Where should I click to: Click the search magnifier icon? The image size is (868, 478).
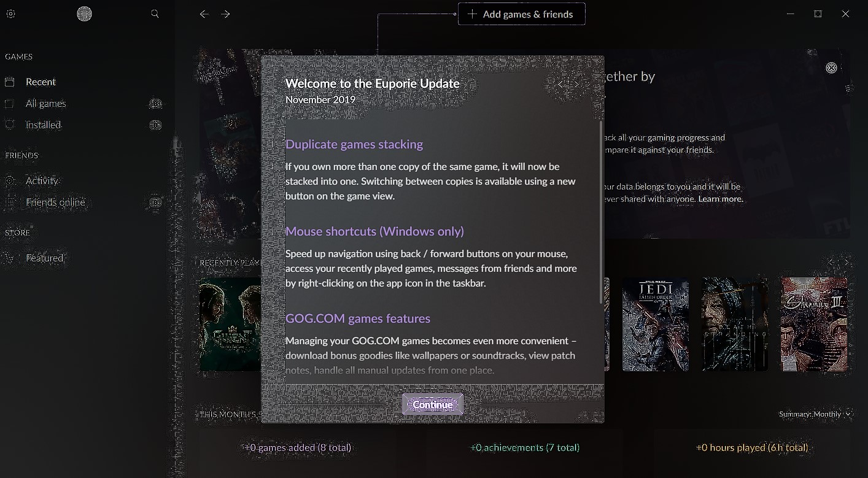pyautogui.click(x=155, y=13)
